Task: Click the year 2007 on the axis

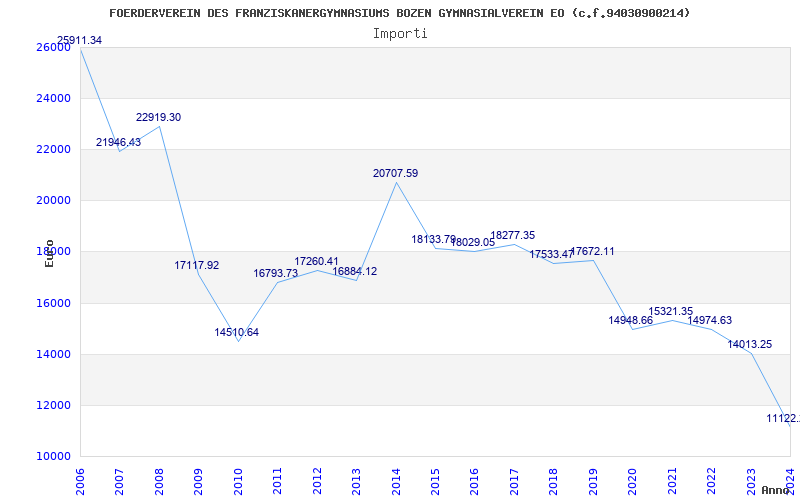Action: (x=119, y=482)
